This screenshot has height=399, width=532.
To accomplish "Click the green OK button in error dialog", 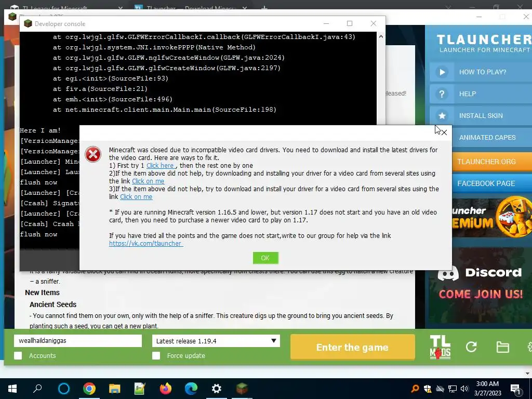I will point(265,258).
